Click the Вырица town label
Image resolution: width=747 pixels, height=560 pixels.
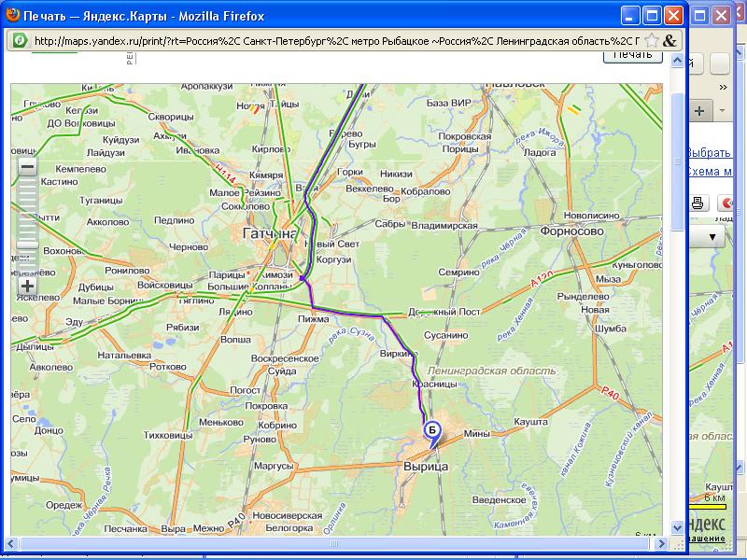pyautogui.click(x=426, y=466)
